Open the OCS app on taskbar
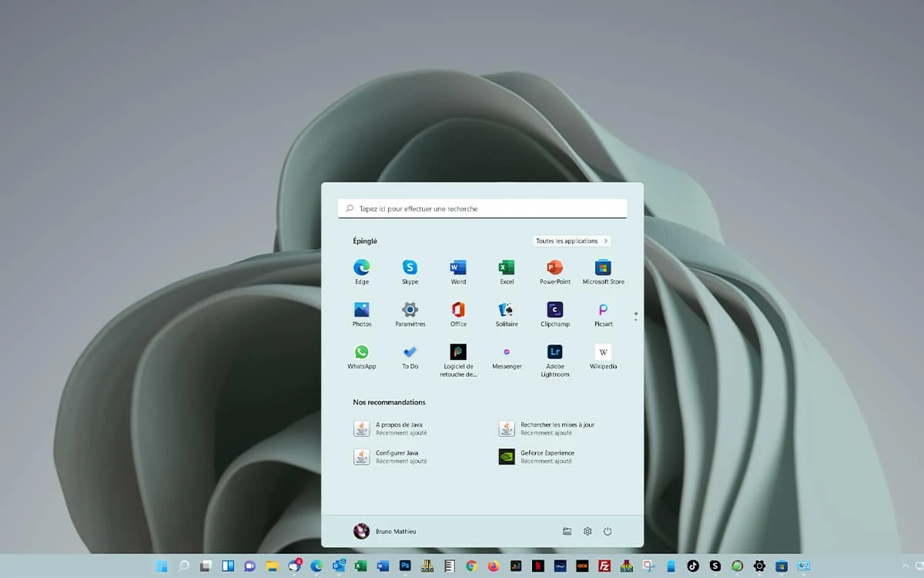 click(582, 566)
